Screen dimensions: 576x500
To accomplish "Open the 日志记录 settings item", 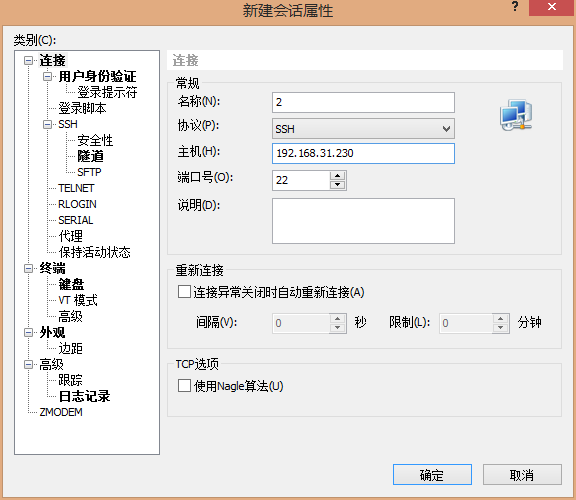I will click(x=84, y=396).
